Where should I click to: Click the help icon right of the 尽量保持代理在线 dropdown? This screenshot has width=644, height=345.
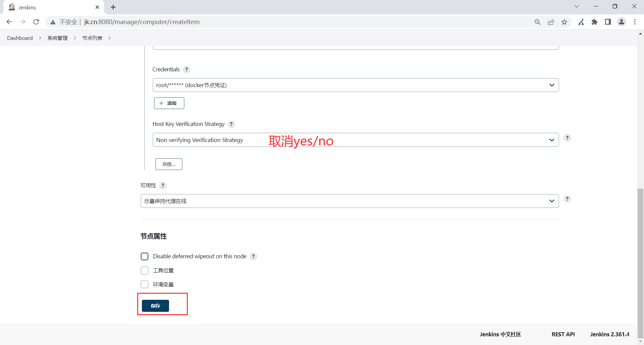pyautogui.click(x=567, y=199)
